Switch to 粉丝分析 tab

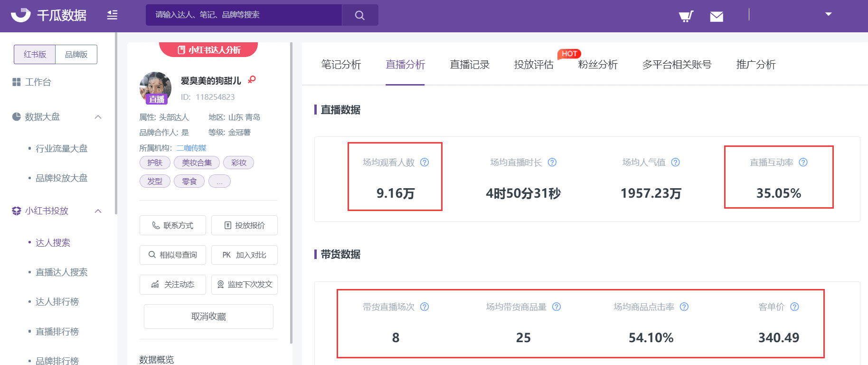598,65
